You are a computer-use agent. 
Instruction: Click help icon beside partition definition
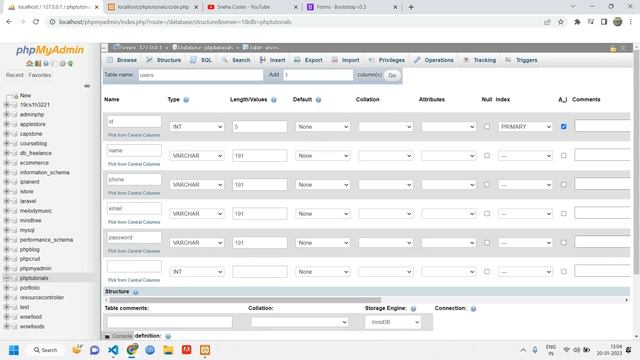[168, 336]
